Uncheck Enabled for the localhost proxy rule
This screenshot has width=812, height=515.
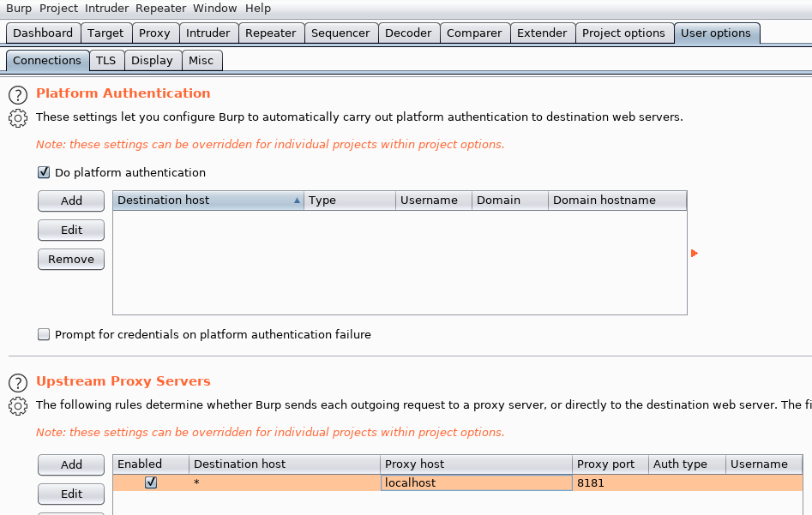pyautogui.click(x=151, y=482)
